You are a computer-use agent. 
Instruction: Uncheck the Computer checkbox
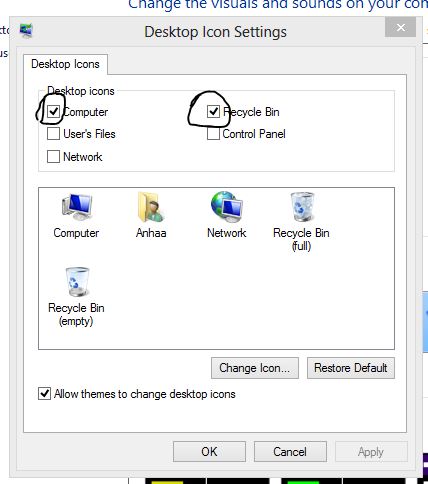53,112
